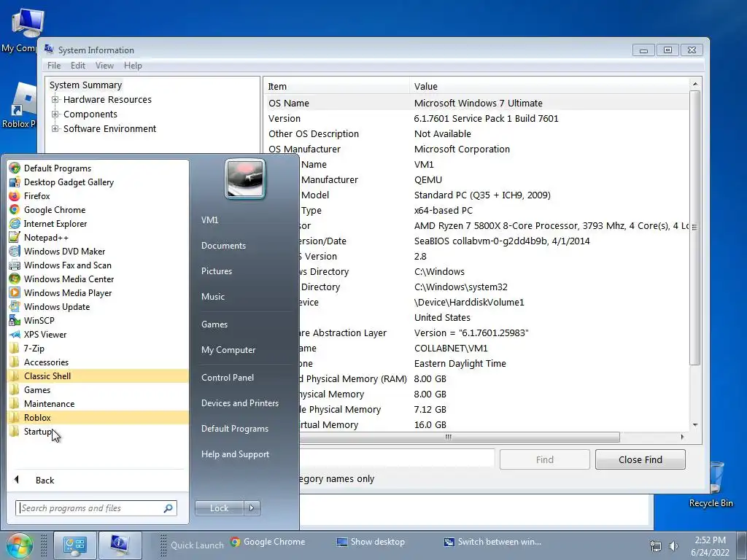The image size is (747, 560).
Task: Open the Roblox folder
Action: 98,417
